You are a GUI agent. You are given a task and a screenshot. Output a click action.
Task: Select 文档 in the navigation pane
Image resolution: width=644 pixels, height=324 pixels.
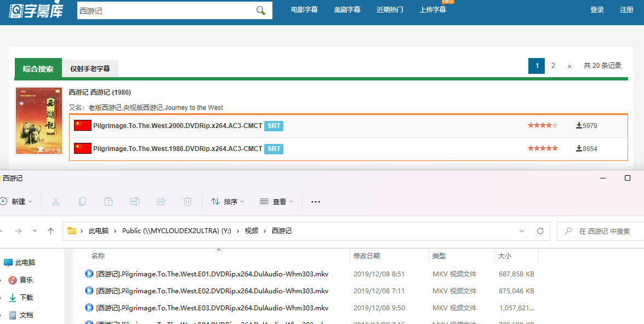click(x=21, y=315)
